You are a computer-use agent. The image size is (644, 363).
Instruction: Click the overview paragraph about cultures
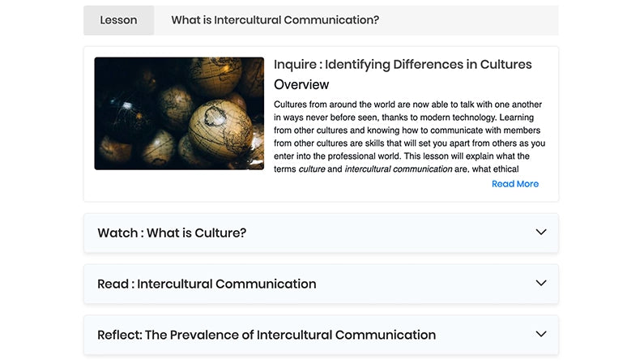(x=408, y=130)
